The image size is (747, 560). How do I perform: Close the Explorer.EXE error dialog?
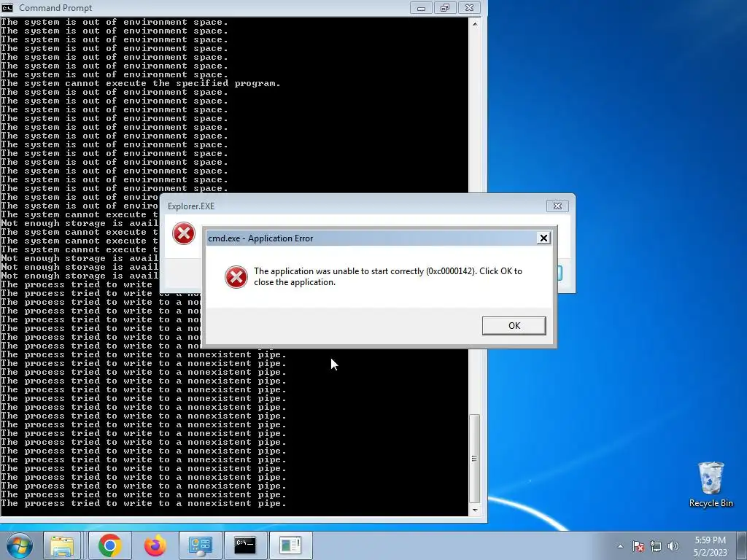tap(557, 206)
